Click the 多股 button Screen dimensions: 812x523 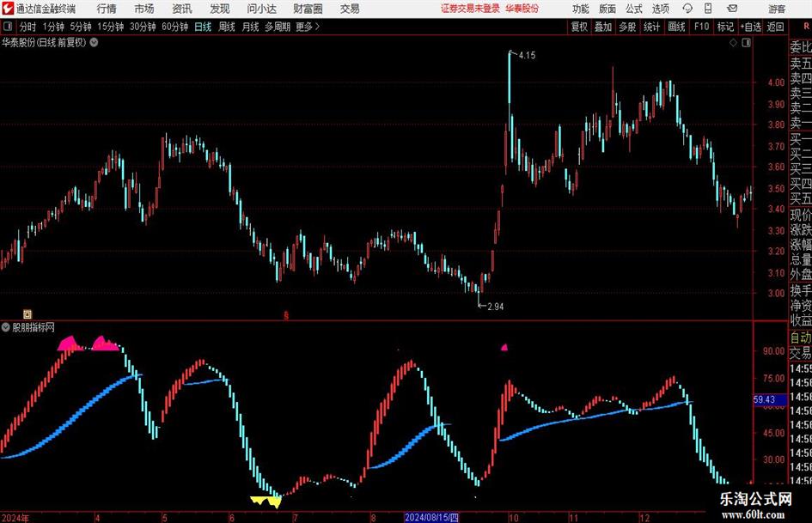pos(627,27)
